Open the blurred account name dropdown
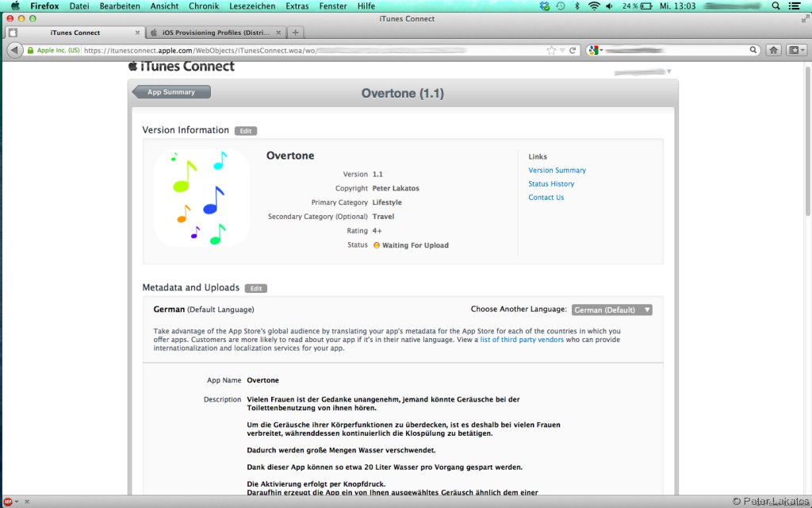812x508 pixels. coord(642,71)
